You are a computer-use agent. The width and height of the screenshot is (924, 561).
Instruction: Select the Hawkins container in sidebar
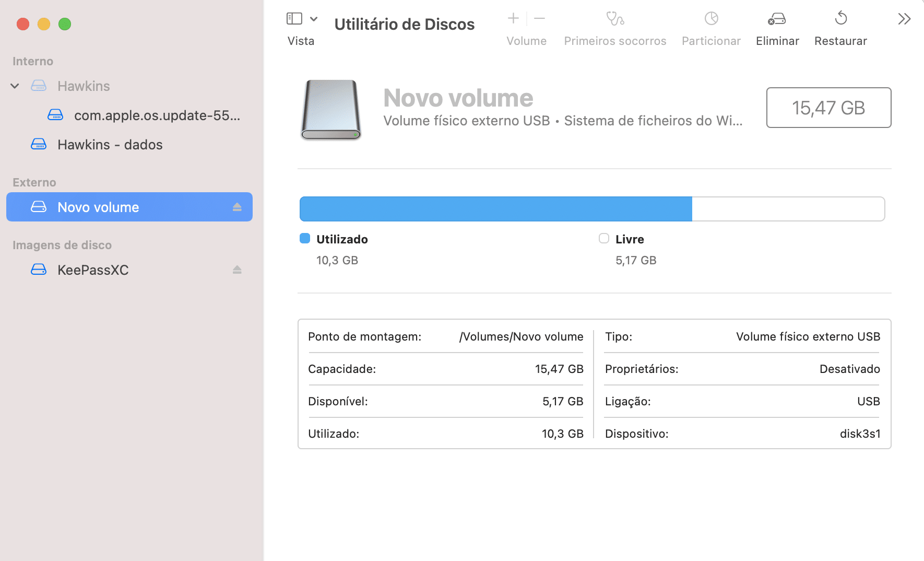coord(84,86)
